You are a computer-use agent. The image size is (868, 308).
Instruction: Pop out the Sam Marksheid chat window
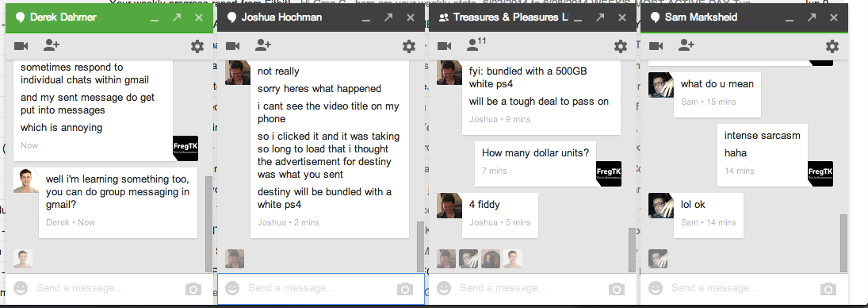pyautogui.click(x=812, y=17)
